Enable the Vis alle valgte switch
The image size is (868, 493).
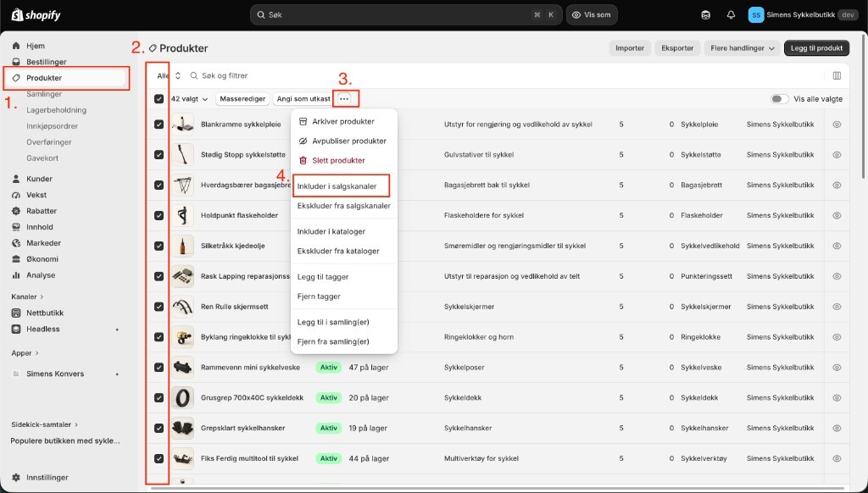tap(780, 99)
